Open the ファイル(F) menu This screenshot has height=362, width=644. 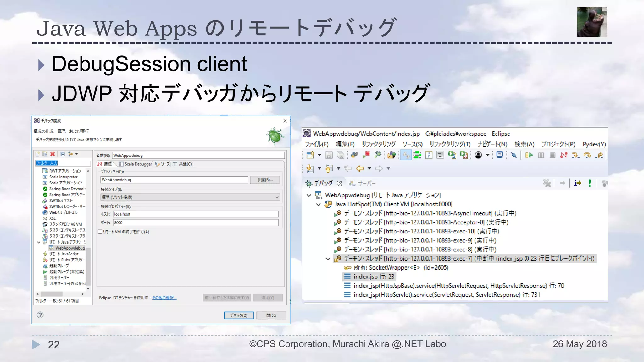coord(317,144)
